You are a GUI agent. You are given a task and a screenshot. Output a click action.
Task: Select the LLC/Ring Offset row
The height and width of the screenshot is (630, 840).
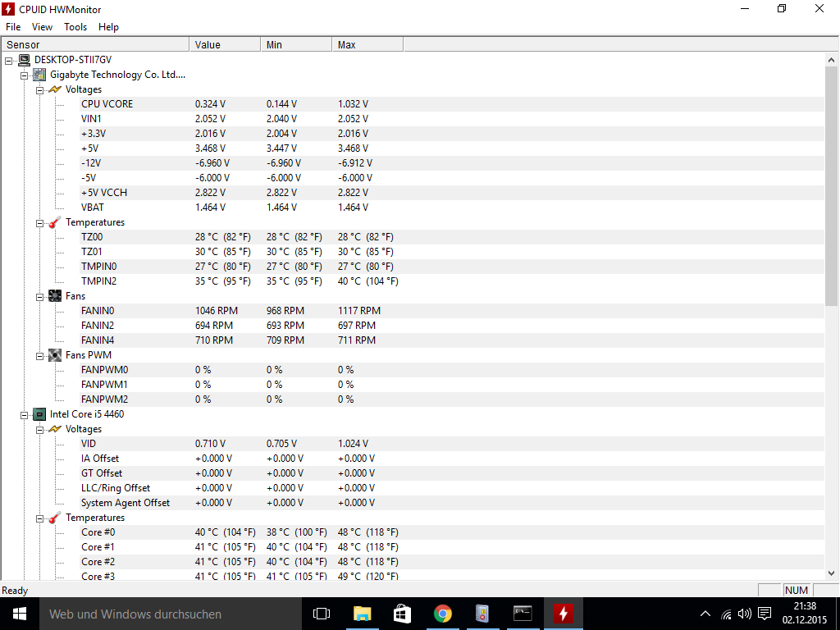[x=452, y=488]
